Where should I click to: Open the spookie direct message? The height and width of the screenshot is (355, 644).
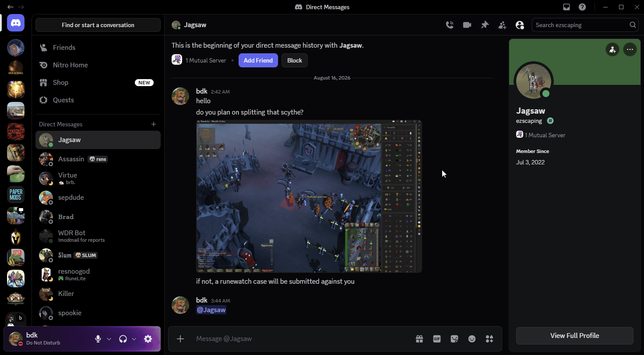98,313
